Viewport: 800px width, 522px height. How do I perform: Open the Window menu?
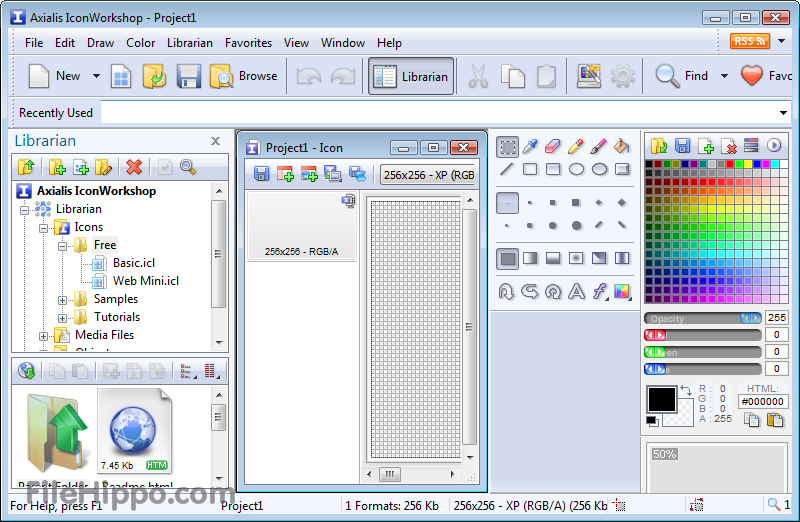pos(343,43)
